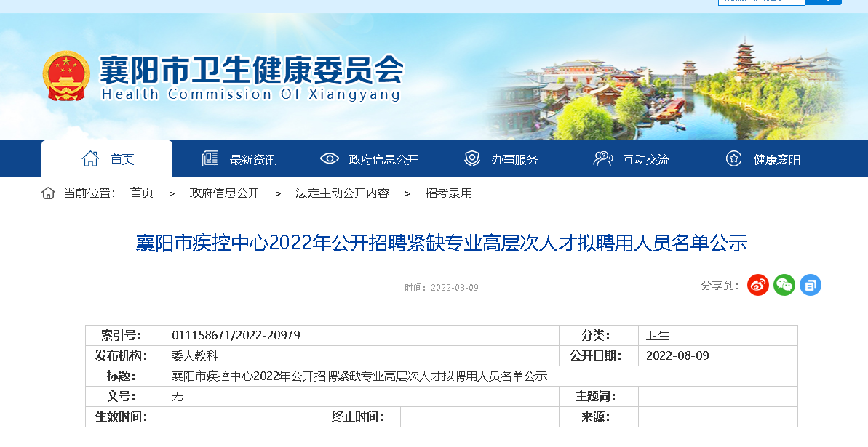Click the blue article headline text
This screenshot has height=447, width=868.
pos(442,243)
